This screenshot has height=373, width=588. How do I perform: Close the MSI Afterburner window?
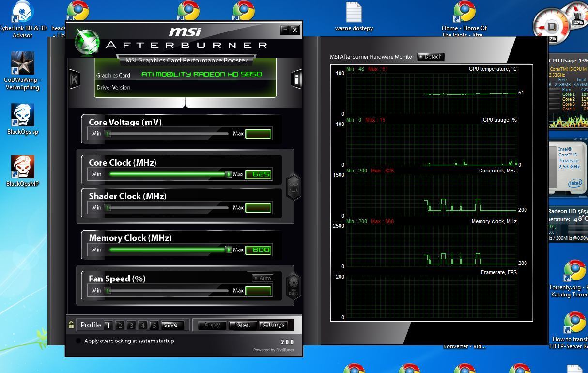[294, 30]
